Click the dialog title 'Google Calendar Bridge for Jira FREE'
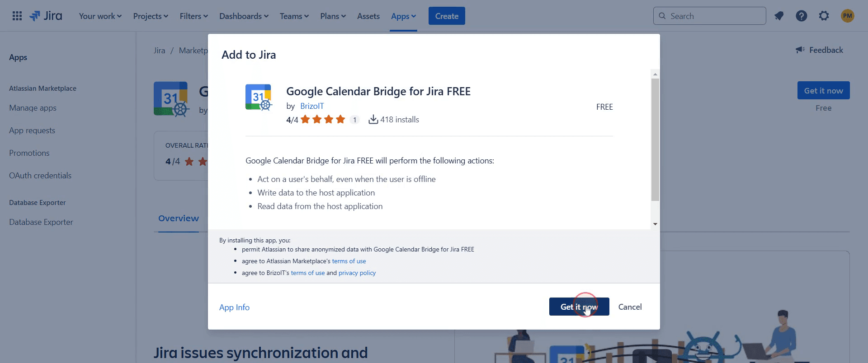Image resolution: width=868 pixels, height=363 pixels. click(x=378, y=91)
